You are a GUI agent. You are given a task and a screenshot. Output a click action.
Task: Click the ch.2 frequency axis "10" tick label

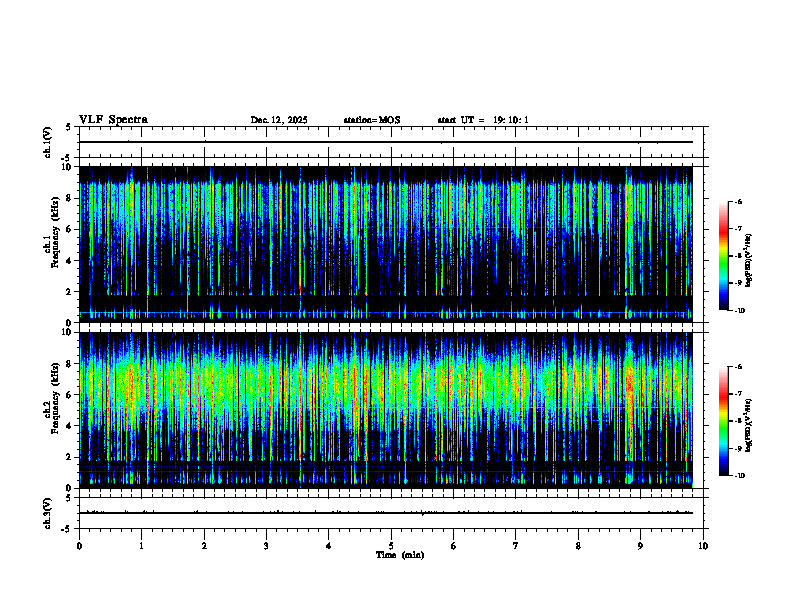66,332
